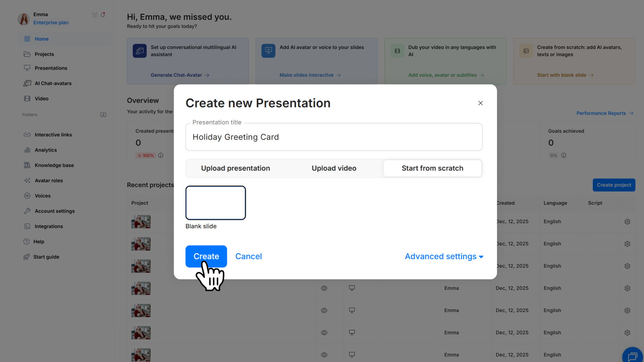Click the Presentation title input field

(x=334, y=137)
